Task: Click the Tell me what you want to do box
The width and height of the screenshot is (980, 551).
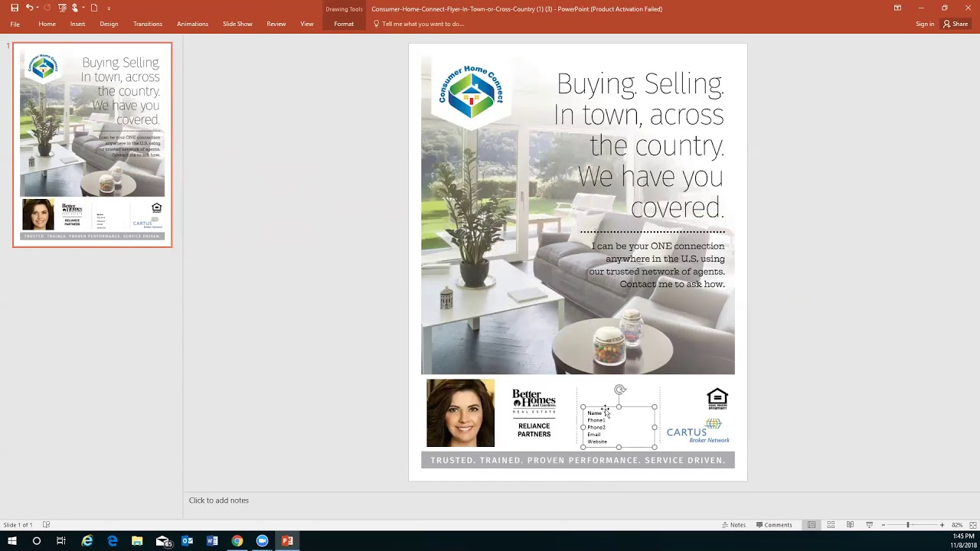Action: tap(419, 24)
